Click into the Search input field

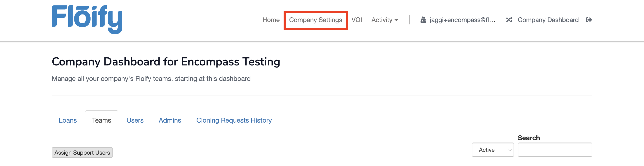tap(555, 150)
